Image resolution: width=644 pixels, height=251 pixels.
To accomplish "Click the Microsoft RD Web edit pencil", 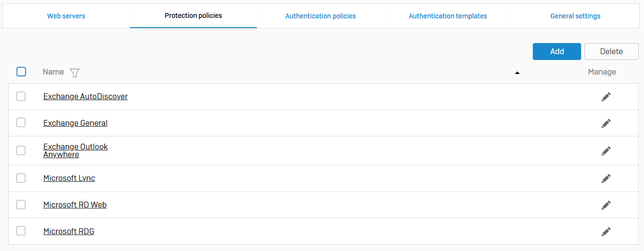I will point(606,205).
